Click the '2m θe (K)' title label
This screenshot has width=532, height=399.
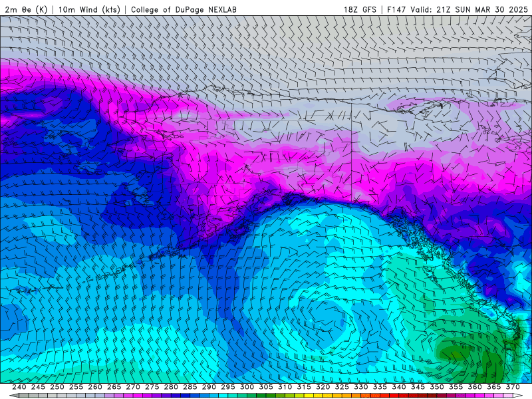click(26, 9)
